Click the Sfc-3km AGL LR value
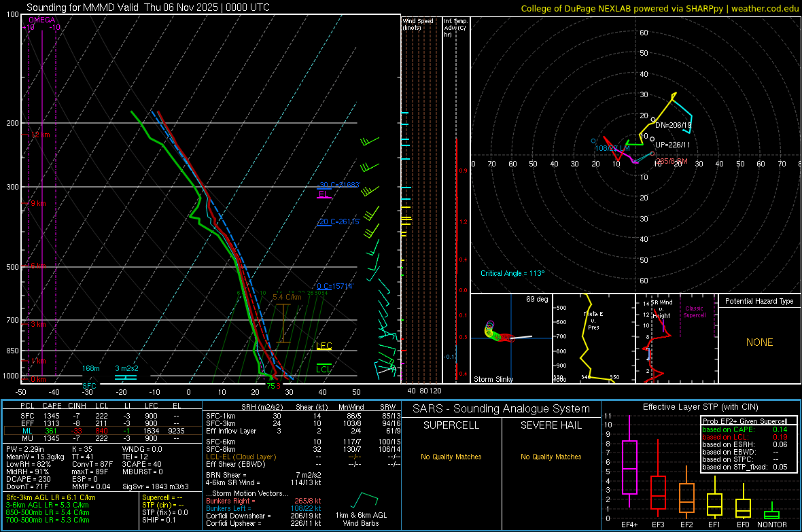Image resolution: width=802 pixels, height=532 pixels. pyautogui.click(x=51, y=497)
